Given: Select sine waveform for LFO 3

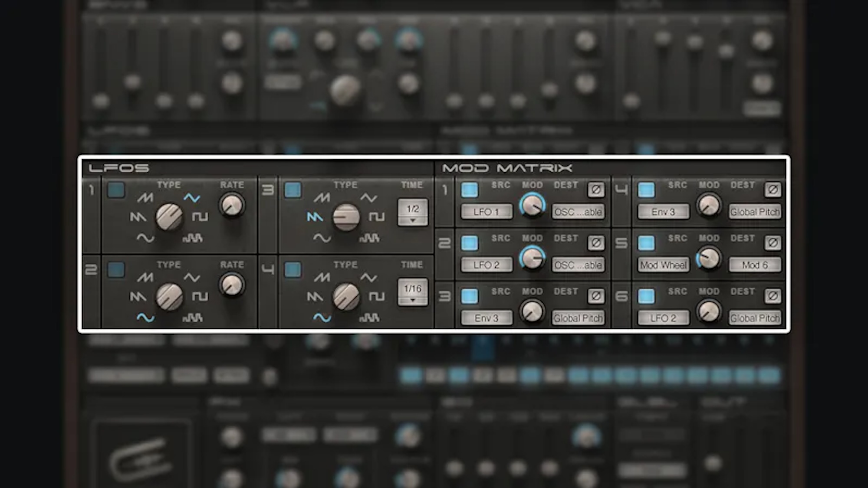Looking at the screenshot, I should click(322, 238).
